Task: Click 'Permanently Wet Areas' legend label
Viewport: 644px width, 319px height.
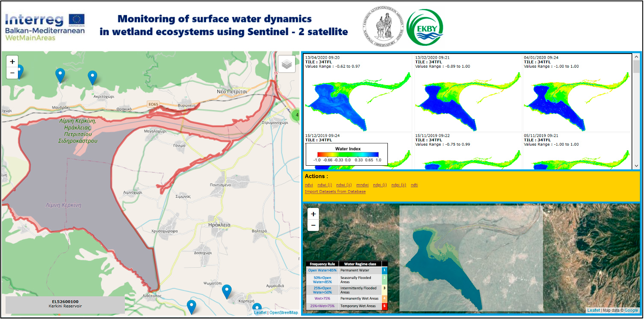Action: tap(359, 298)
